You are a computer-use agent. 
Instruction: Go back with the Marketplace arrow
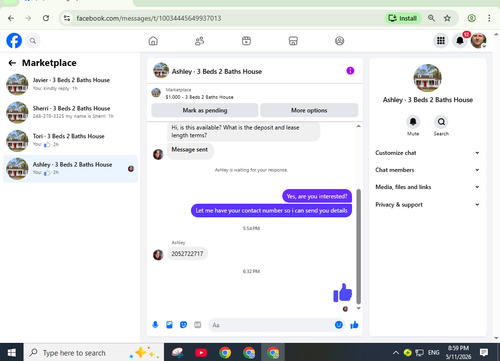coord(12,63)
